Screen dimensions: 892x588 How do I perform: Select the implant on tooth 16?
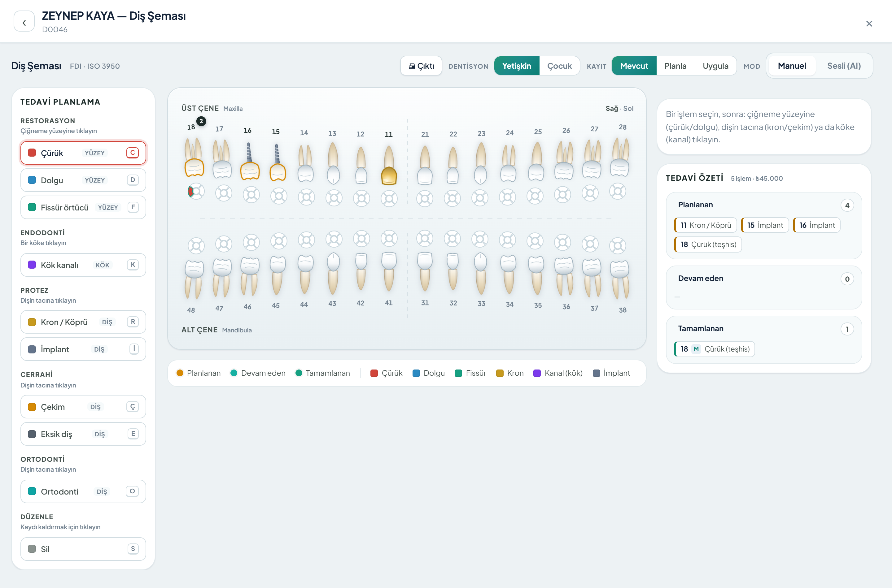(249, 161)
